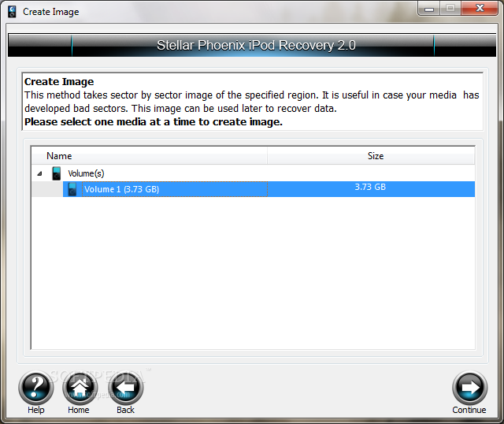Image resolution: width=504 pixels, height=424 pixels.
Task: Click the Continue label text
Action: pyautogui.click(x=469, y=410)
